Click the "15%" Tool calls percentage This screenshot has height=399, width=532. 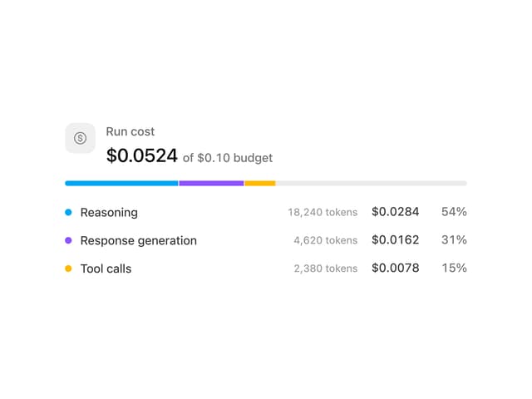click(455, 268)
